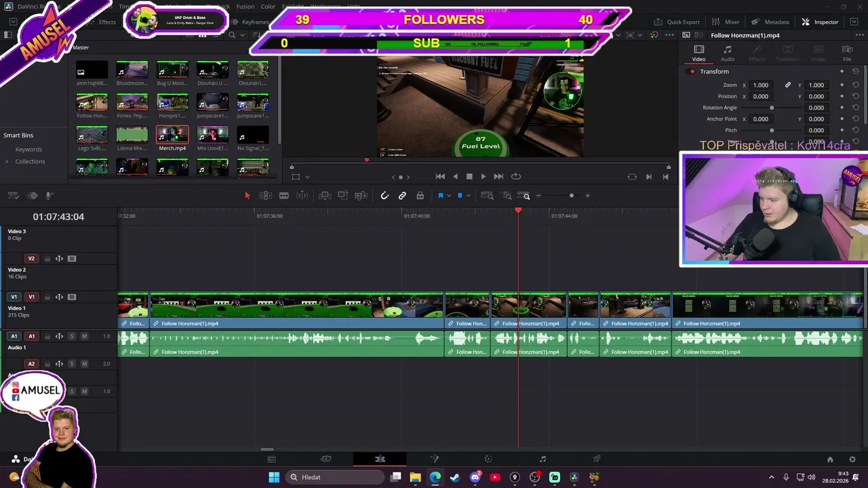Open the Media page icon
The image size is (868, 488).
point(272,459)
